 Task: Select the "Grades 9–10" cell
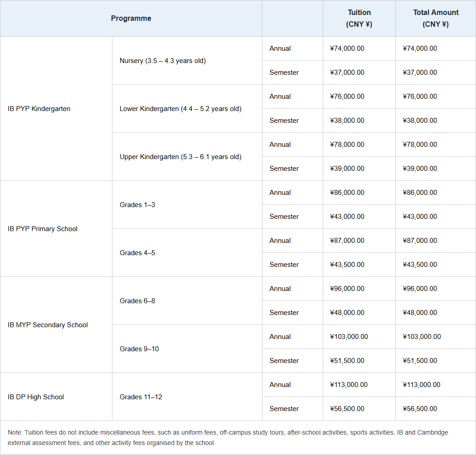tap(187, 349)
